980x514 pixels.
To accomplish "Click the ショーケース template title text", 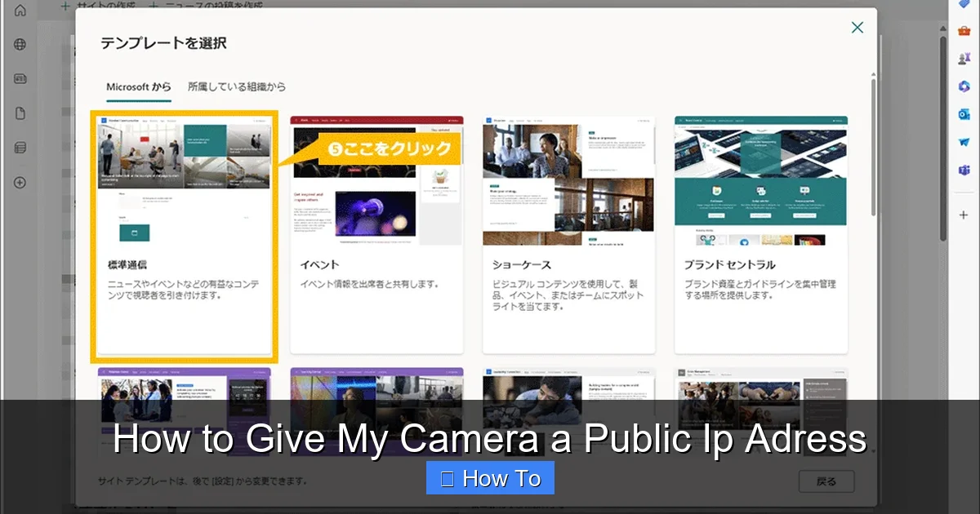I will [522, 265].
